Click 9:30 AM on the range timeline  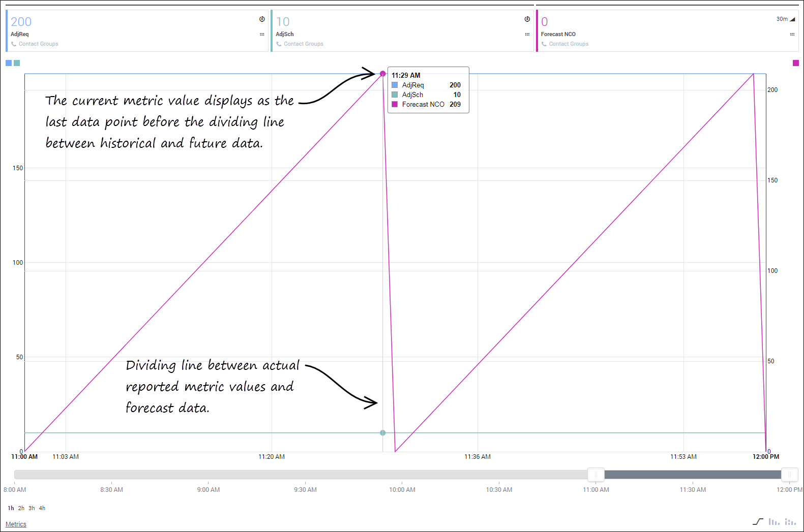(305, 490)
